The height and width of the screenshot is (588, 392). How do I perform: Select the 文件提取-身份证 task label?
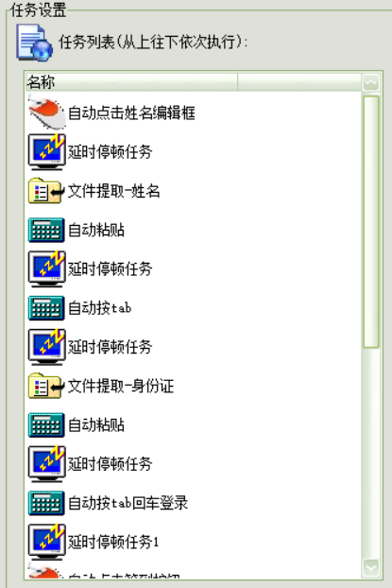pos(121,387)
